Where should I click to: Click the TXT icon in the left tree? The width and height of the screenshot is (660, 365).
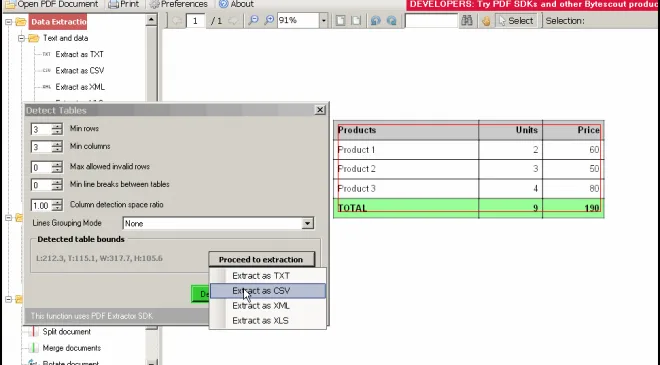pyautogui.click(x=46, y=54)
